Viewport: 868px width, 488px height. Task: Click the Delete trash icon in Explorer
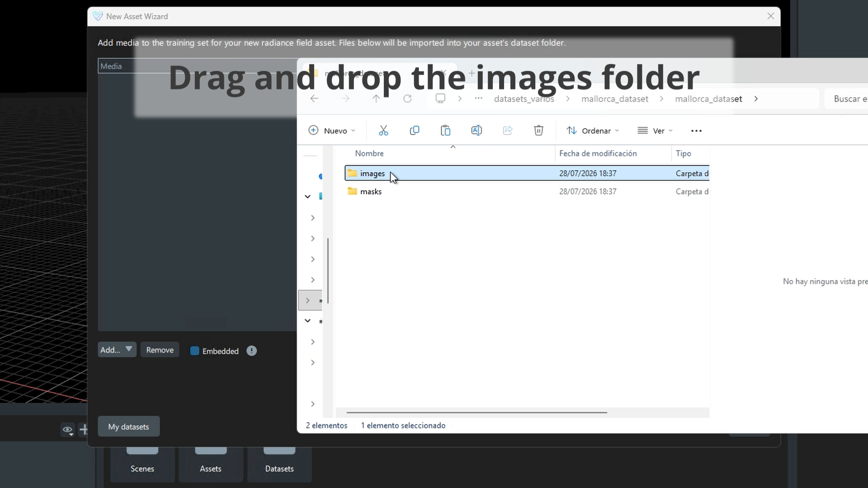click(538, 131)
